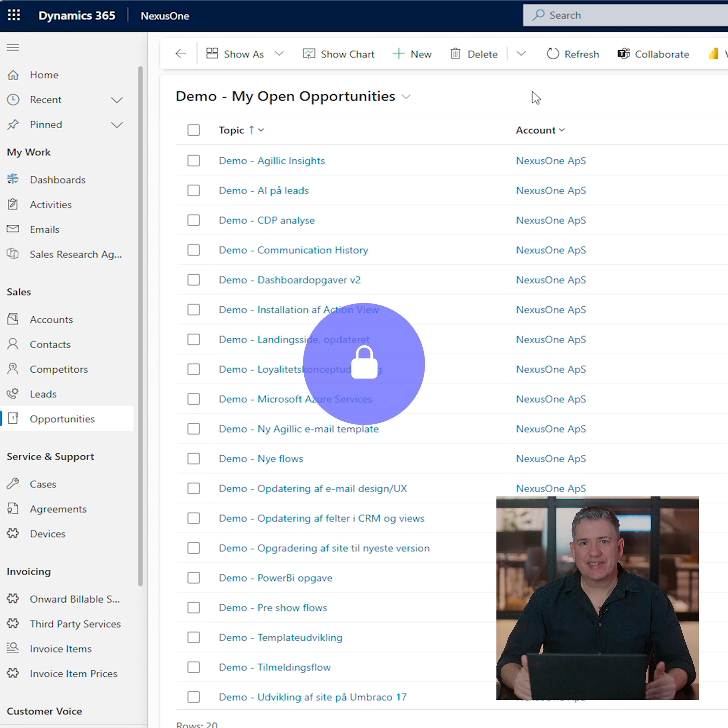This screenshot has width=728, height=728.
Task: Open NexusOne ApS account in Agillic Insights row
Action: pyautogui.click(x=551, y=161)
